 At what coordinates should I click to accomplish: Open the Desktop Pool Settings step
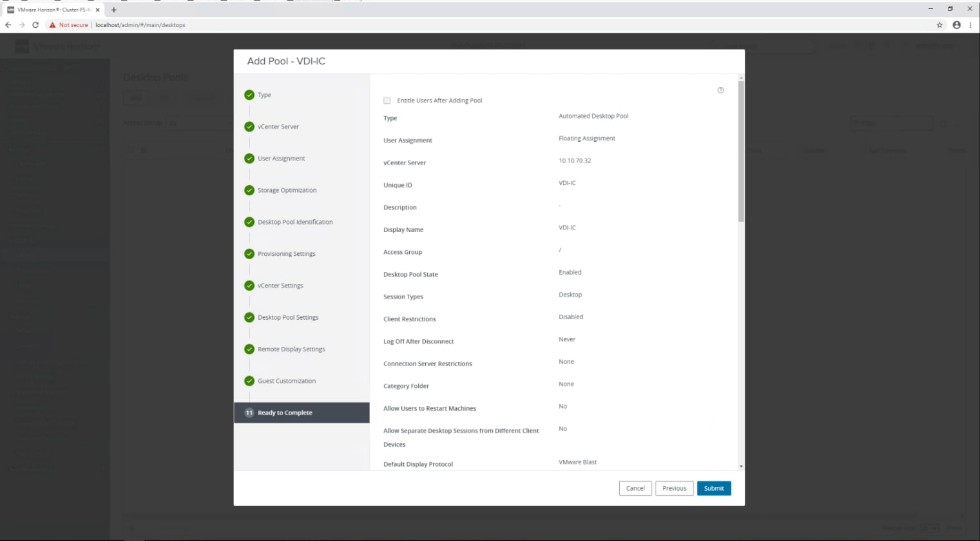point(288,317)
